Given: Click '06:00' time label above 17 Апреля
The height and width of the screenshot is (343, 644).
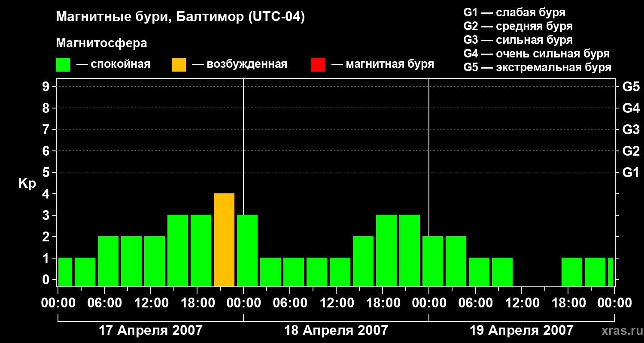Looking at the screenshot, I should click(x=104, y=303).
